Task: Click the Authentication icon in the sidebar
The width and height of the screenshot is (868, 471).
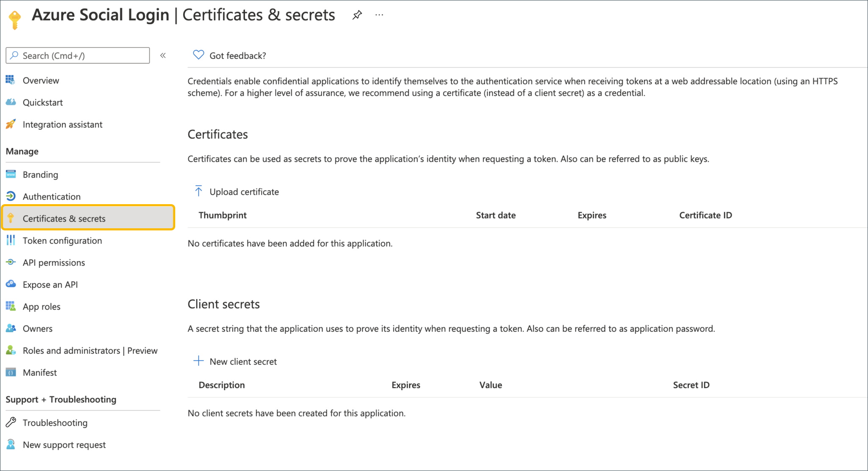Action: click(11, 196)
